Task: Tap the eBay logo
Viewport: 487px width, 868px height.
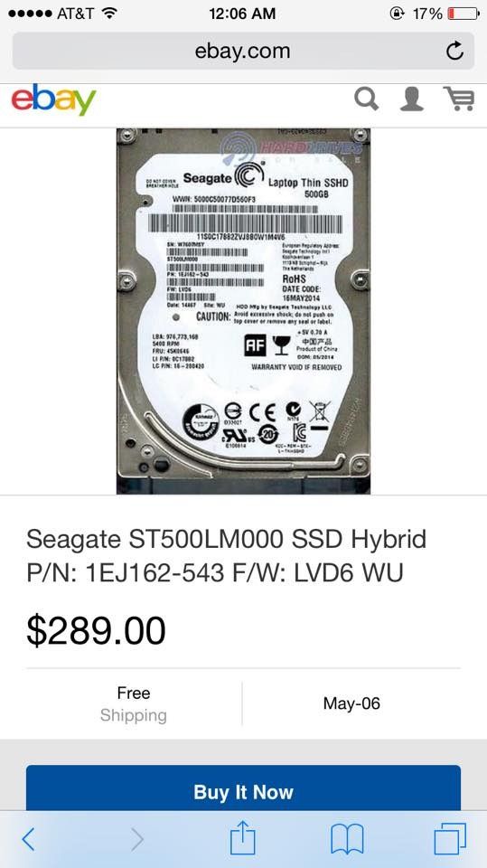Action: point(53,99)
